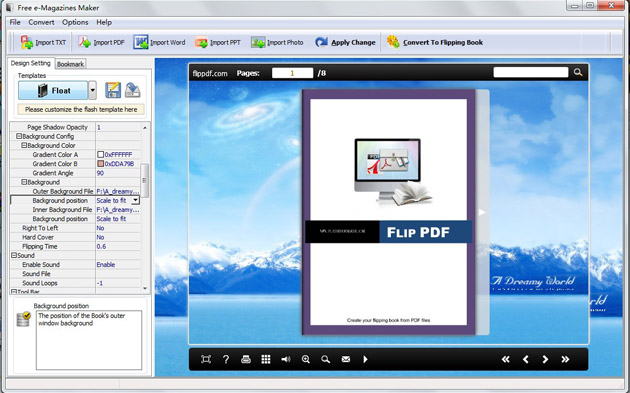This screenshot has height=393, width=630.
Task: Click the Import Word toolbar button
Action: [159, 42]
